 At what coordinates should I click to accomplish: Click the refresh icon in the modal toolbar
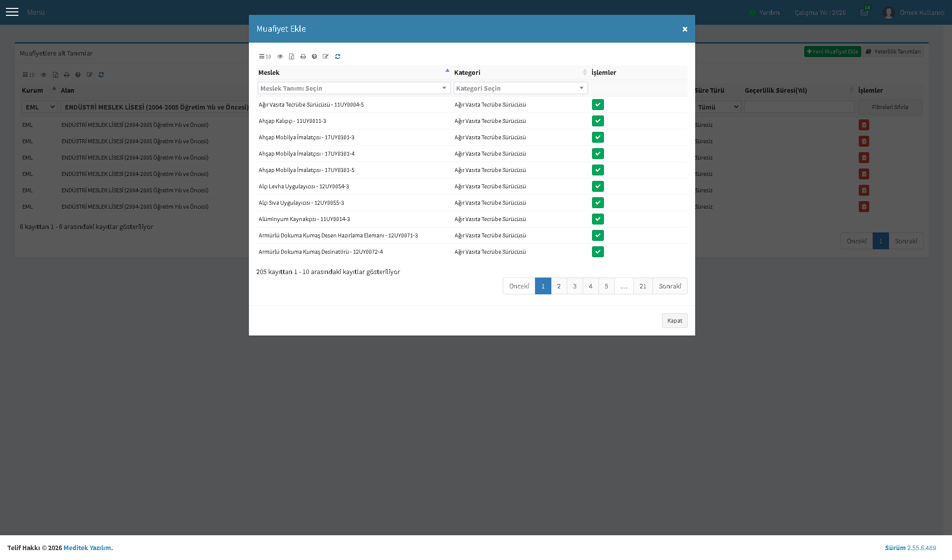(338, 56)
